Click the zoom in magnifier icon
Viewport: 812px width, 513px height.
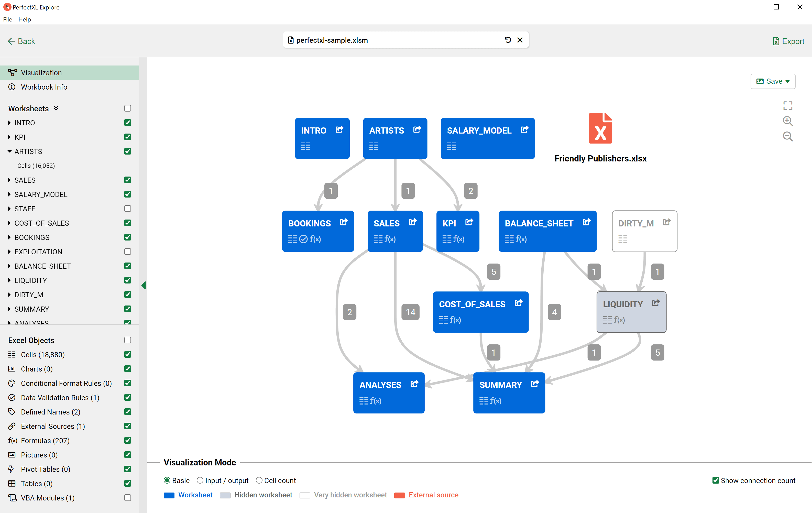[x=788, y=121]
